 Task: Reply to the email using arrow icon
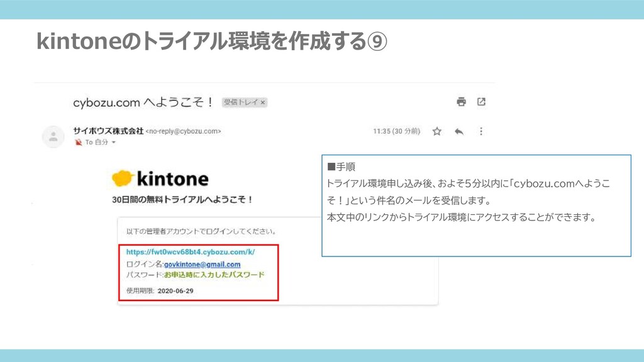coord(459,131)
